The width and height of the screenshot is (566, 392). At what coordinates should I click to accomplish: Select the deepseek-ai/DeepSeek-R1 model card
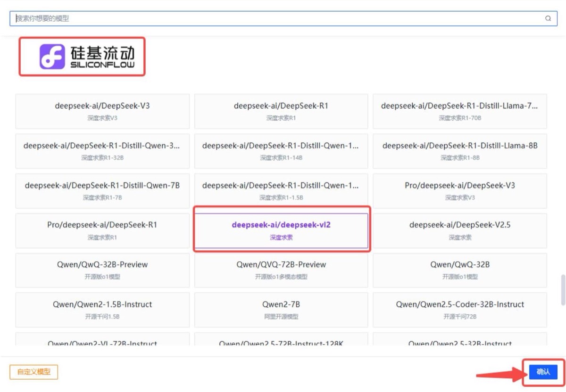(x=281, y=111)
